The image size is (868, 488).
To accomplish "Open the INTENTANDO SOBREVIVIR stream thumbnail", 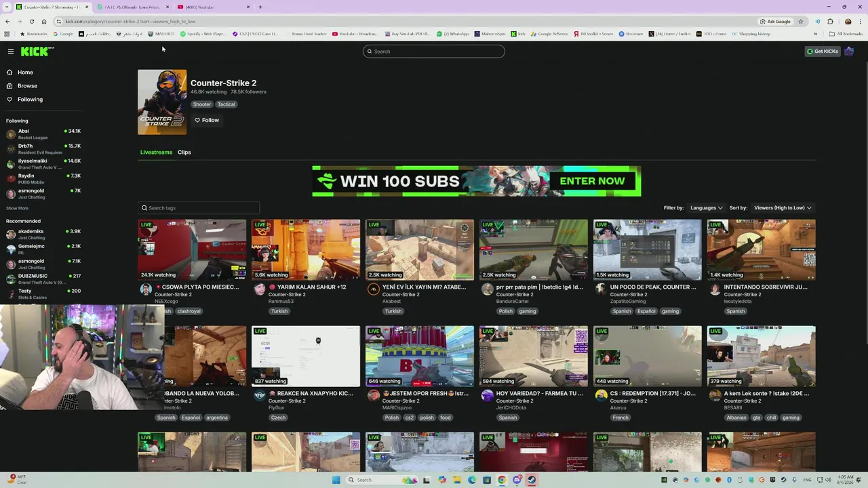I will (761, 249).
